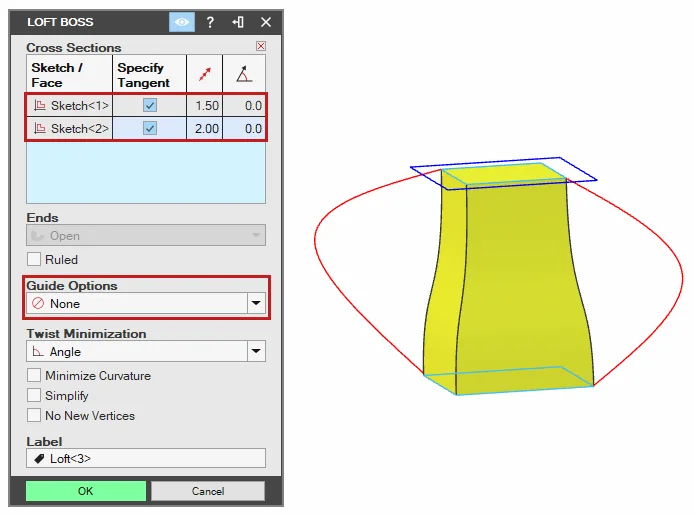Screen dimensions: 694x515
Task: Click the dock panel icon in header
Action: coord(238,22)
